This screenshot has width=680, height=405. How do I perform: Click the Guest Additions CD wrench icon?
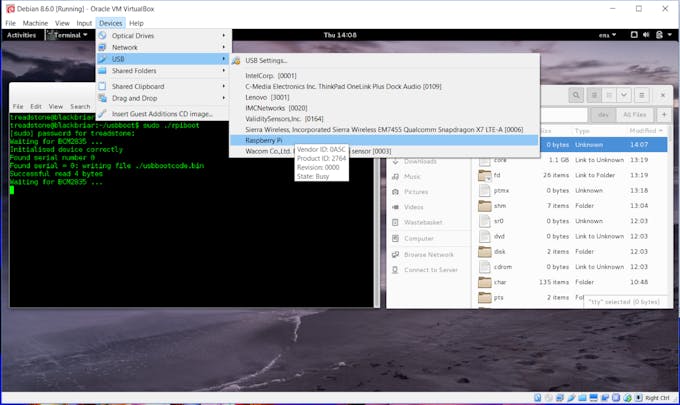102,114
